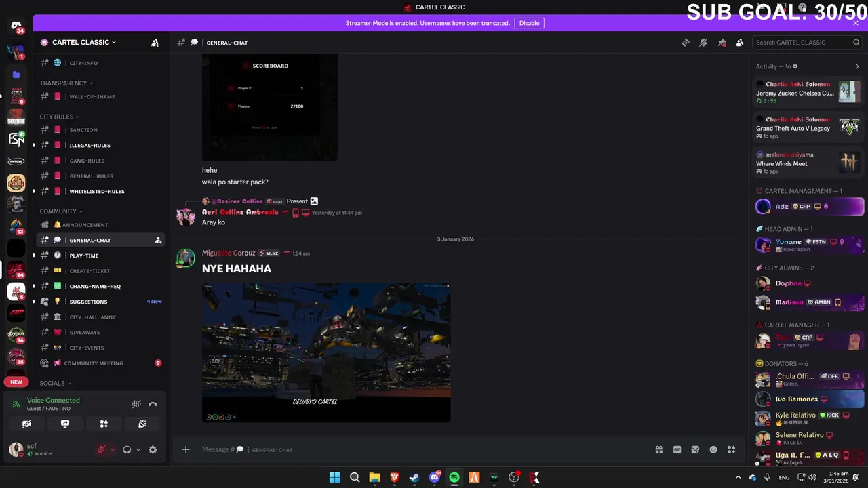Click Miguelito Corpuz username

pyautogui.click(x=229, y=253)
